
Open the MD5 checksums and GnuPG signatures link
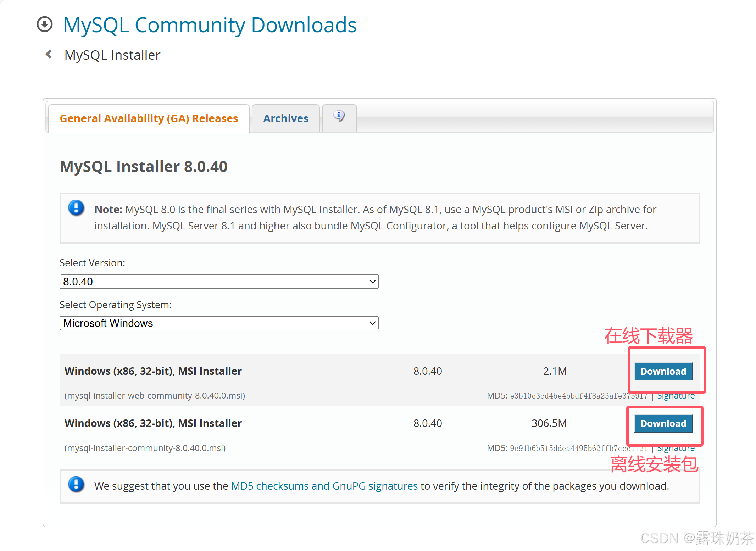click(x=324, y=486)
